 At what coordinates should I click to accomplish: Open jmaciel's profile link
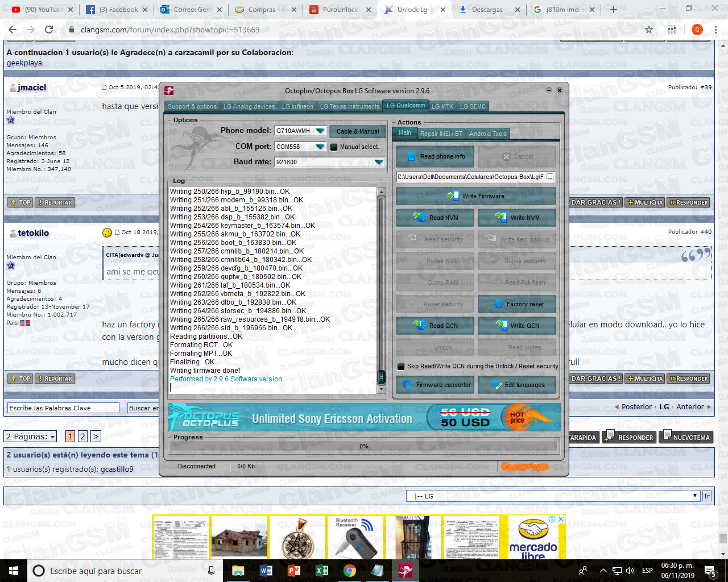(32, 88)
